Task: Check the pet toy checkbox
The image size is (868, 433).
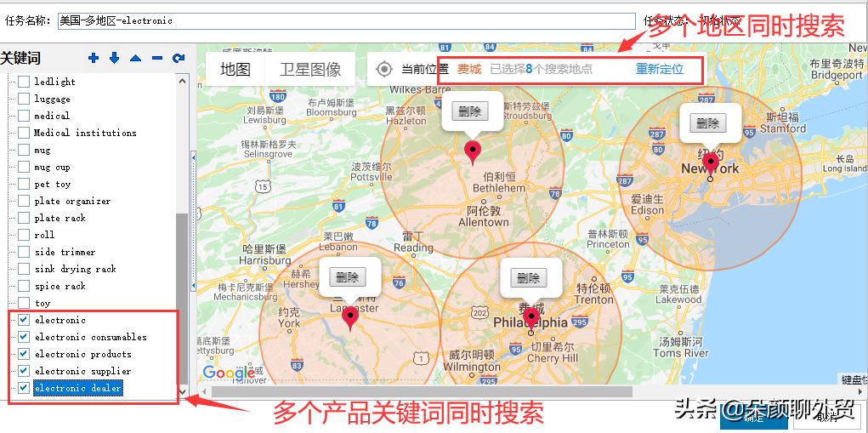Action: (24, 184)
